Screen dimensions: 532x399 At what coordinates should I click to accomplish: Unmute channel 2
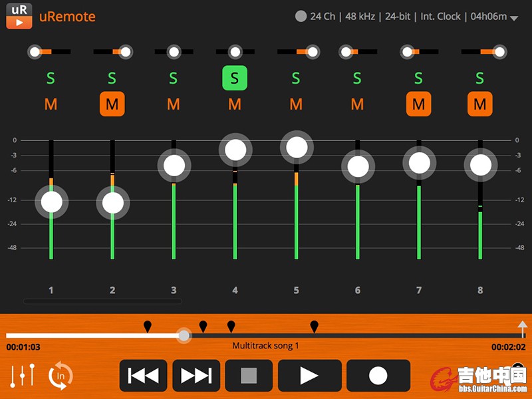112,104
